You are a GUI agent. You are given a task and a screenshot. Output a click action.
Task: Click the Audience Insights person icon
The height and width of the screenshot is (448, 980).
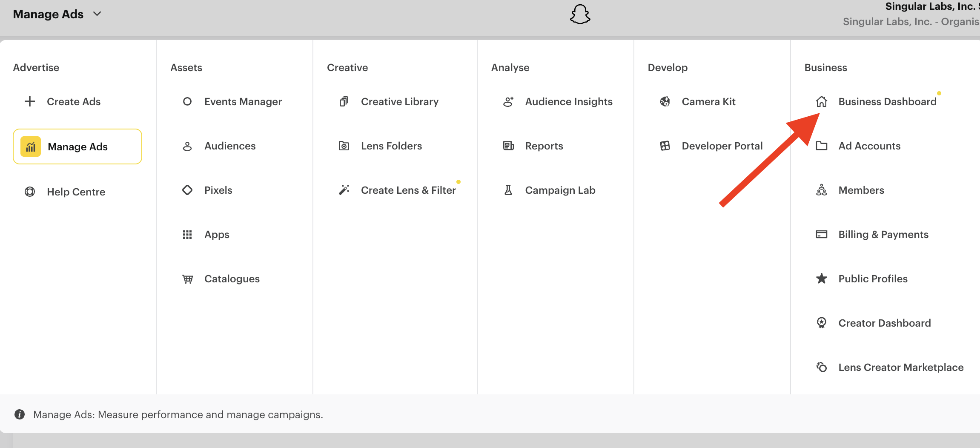tap(508, 101)
